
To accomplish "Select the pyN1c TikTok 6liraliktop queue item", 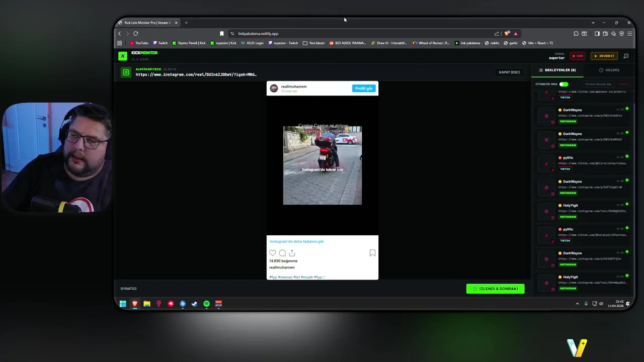I will [x=584, y=163].
